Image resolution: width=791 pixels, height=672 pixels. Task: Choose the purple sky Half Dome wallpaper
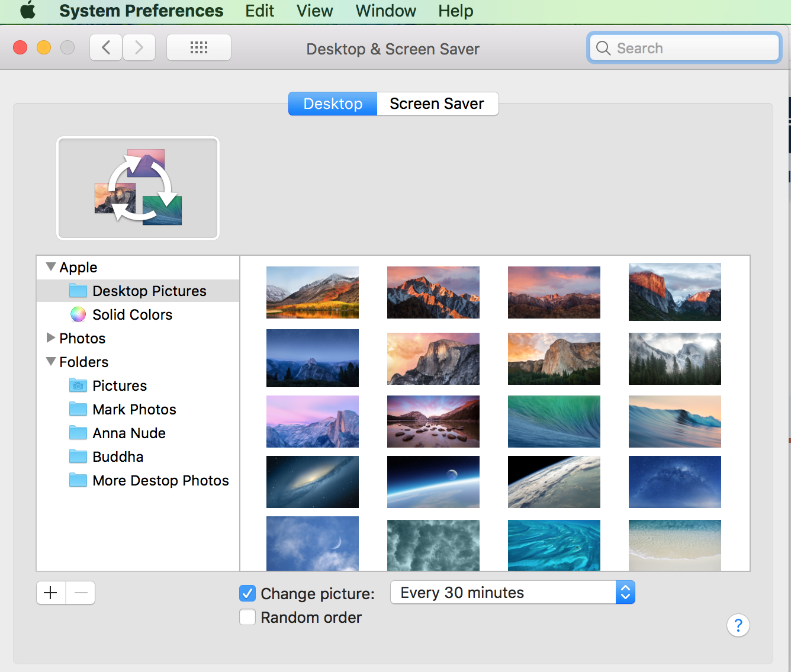pyautogui.click(x=313, y=422)
